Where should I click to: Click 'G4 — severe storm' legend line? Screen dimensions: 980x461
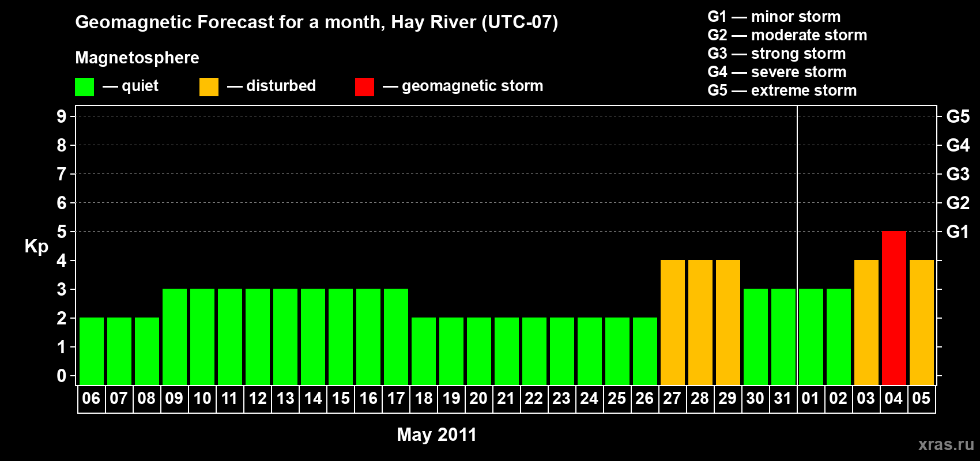[777, 72]
